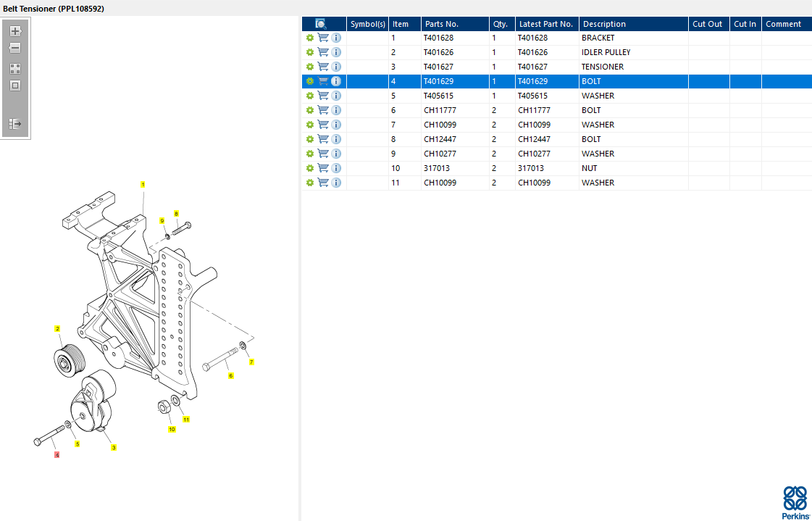Sort by the Item column header
The width and height of the screenshot is (812, 521).
(x=405, y=24)
